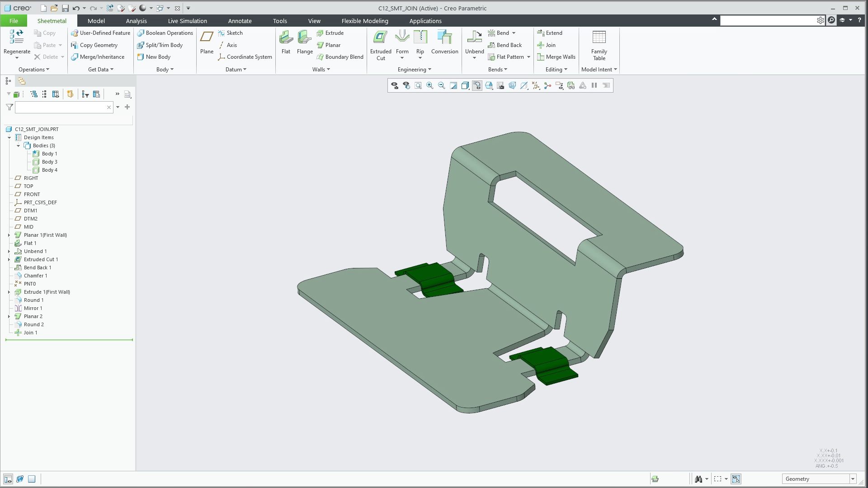Image resolution: width=868 pixels, height=488 pixels.
Task: Click the Refit magnifier icon
Action: (x=418, y=85)
